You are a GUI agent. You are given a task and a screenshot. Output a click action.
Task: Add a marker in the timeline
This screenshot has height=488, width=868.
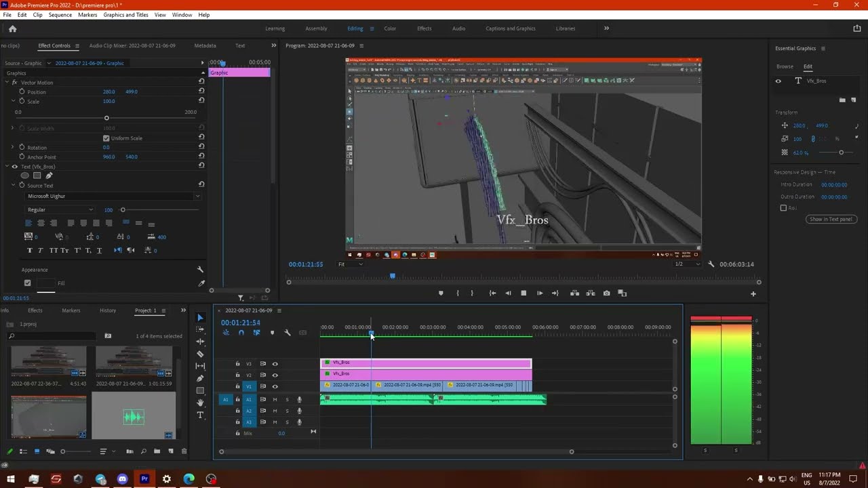pyautogui.click(x=272, y=333)
